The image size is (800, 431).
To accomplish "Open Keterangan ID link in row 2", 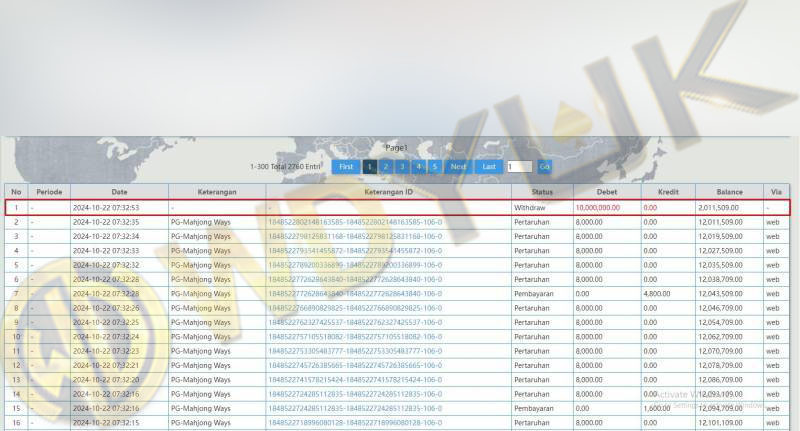I will click(355, 222).
